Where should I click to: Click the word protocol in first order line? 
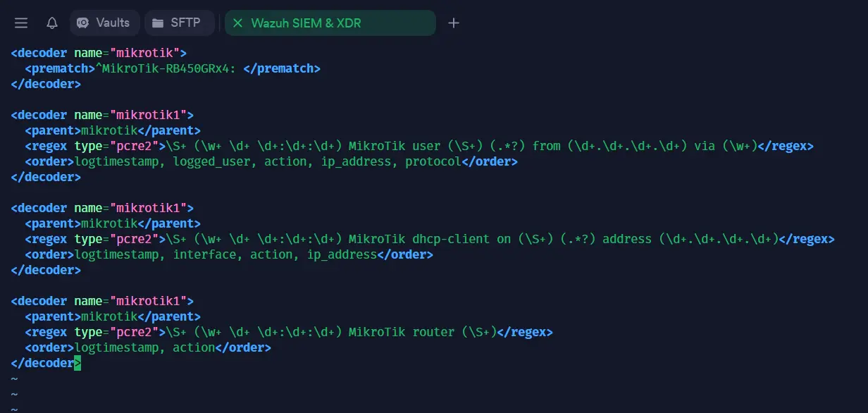433,161
